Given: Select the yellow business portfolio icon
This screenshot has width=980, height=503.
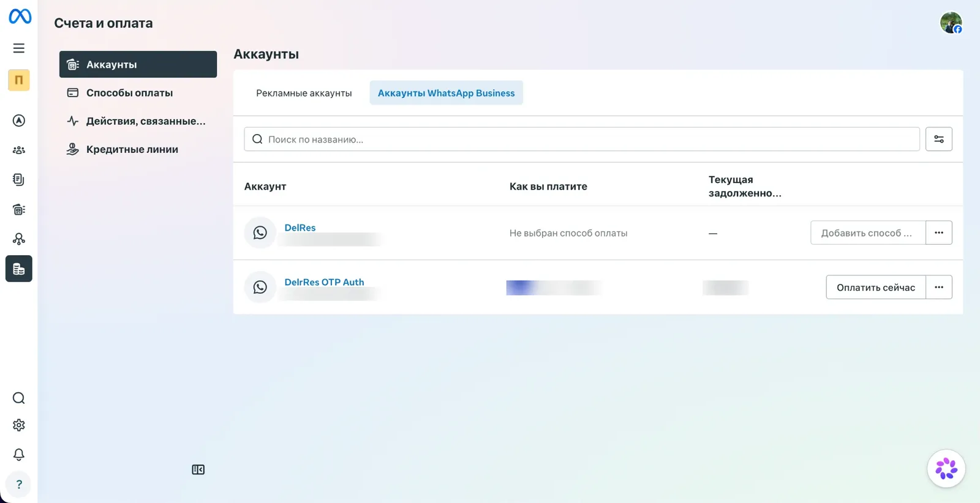Looking at the screenshot, I should click(19, 80).
